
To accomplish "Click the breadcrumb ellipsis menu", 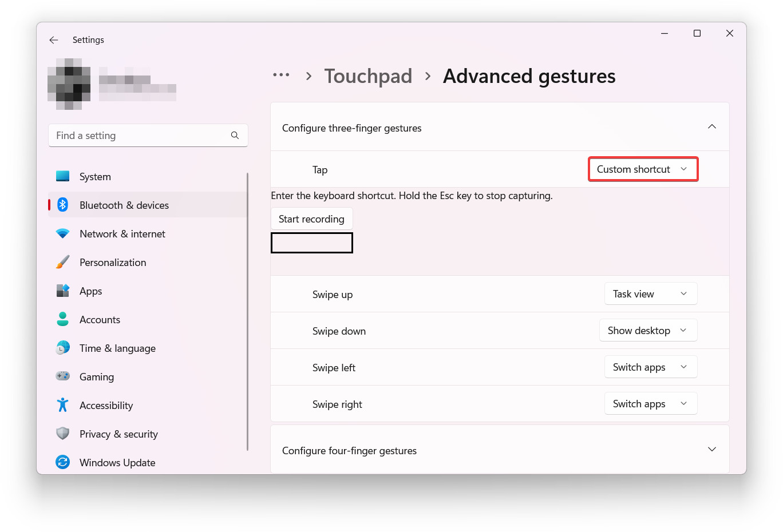I will [x=281, y=76].
